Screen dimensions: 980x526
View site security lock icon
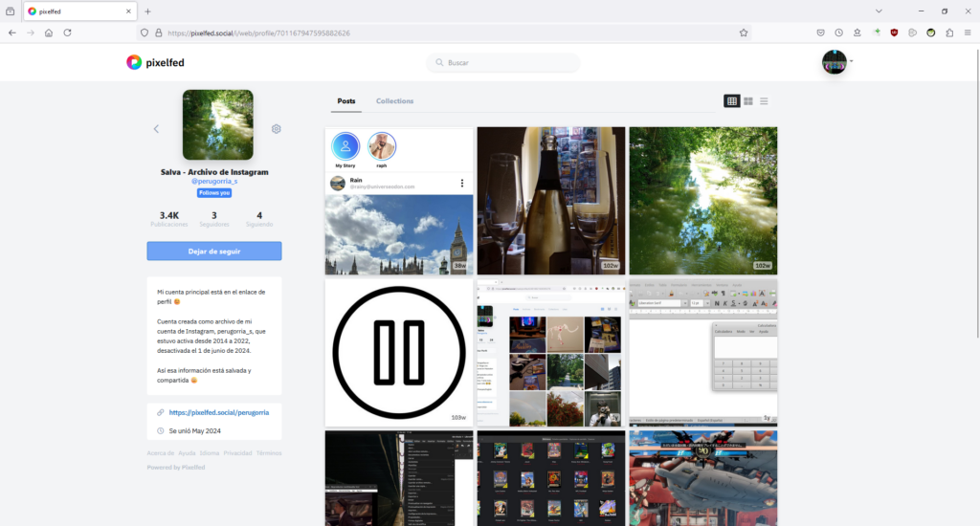[159, 33]
